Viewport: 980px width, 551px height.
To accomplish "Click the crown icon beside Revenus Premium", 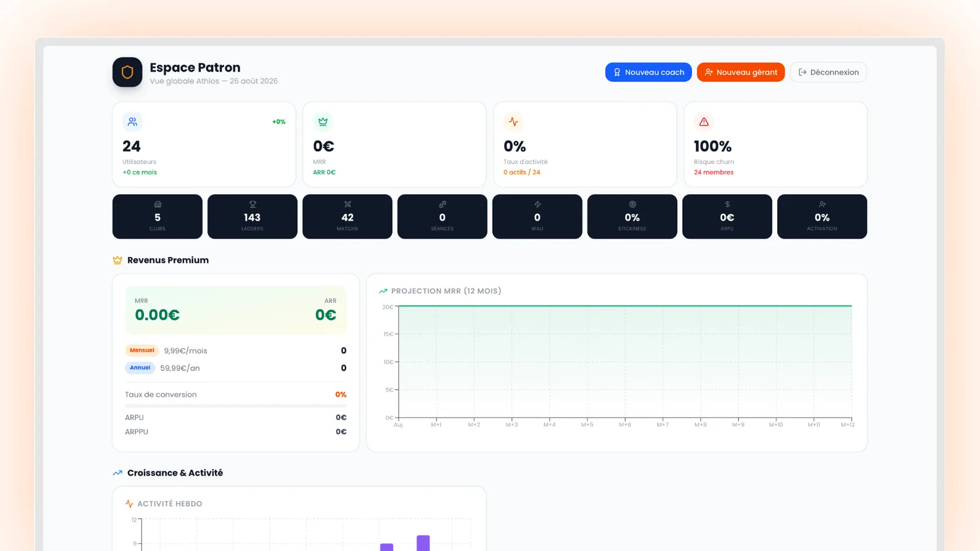I will pos(118,260).
